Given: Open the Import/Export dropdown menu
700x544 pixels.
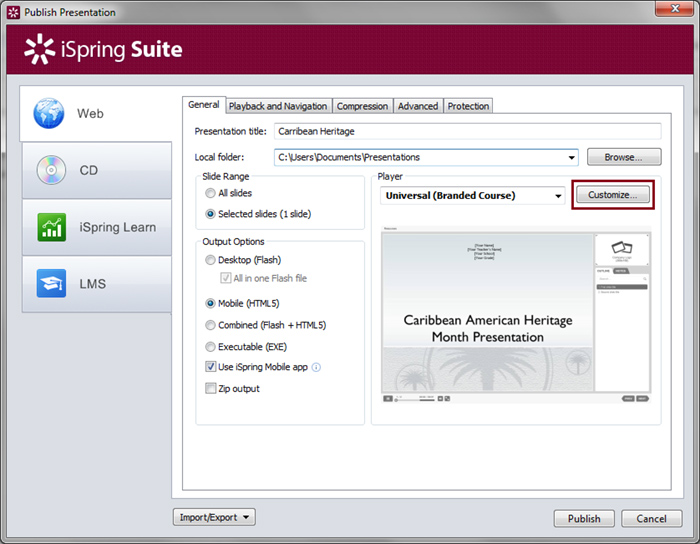Looking at the screenshot, I should tap(214, 517).
